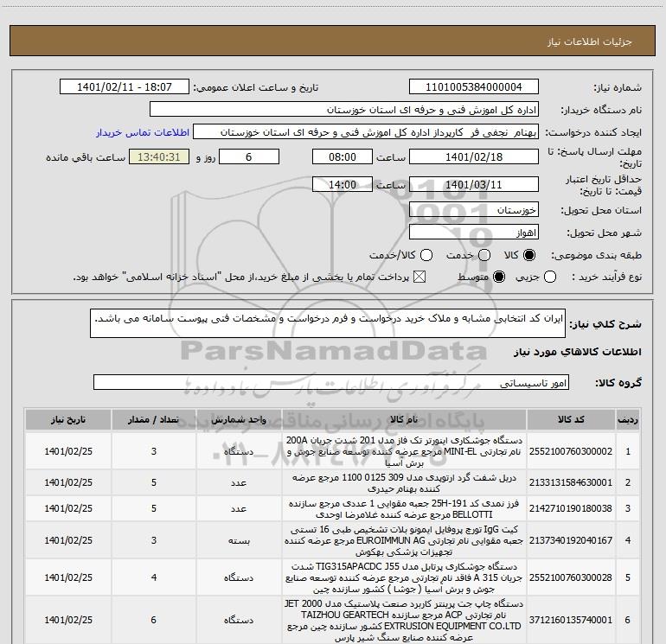The image size is (666, 644).
Task: Click the JET 2000 jet printer item name
Action: point(404,620)
